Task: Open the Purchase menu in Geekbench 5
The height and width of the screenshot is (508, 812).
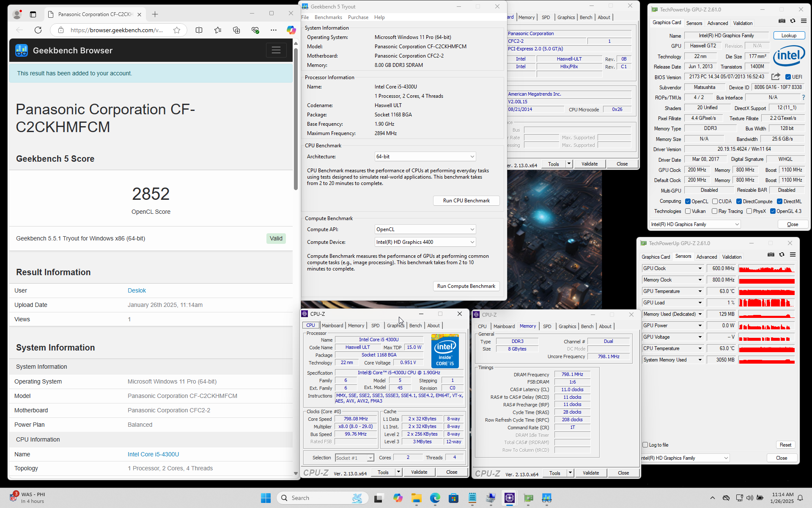Action: (x=358, y=17)
